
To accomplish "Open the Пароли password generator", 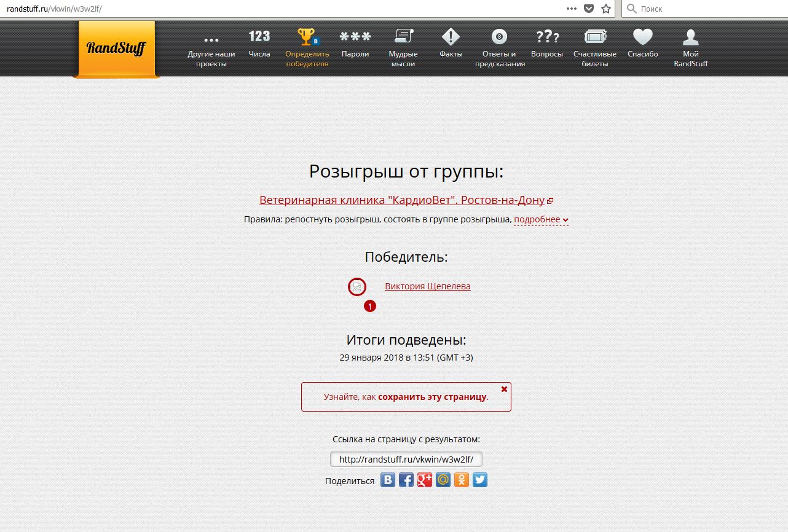I will (x=355, y=44).
